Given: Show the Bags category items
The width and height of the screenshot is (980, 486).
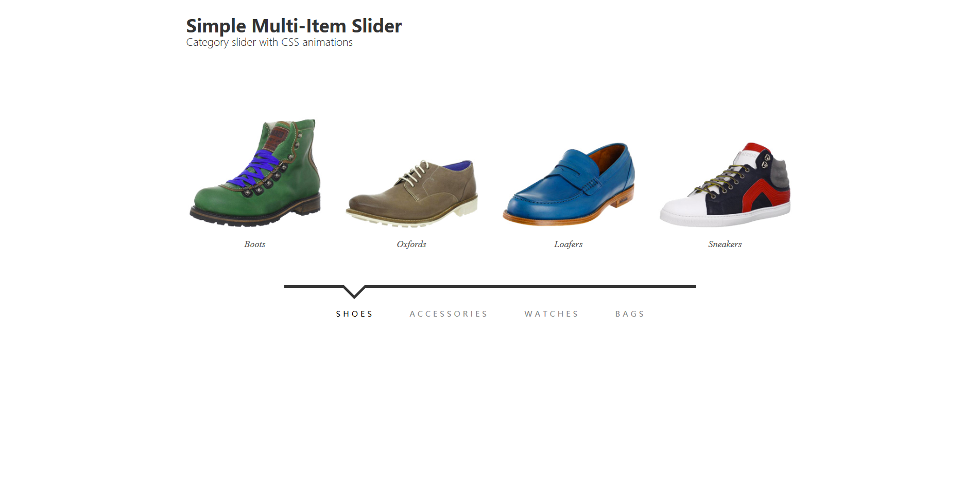Looking at the screenshot, I should tap(630, 314).
